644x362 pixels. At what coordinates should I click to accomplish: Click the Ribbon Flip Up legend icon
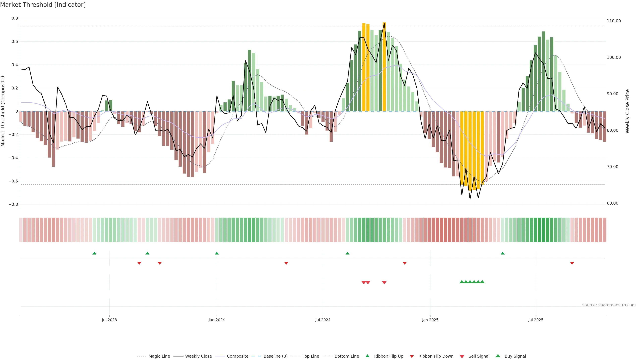[x=367, y=356]
